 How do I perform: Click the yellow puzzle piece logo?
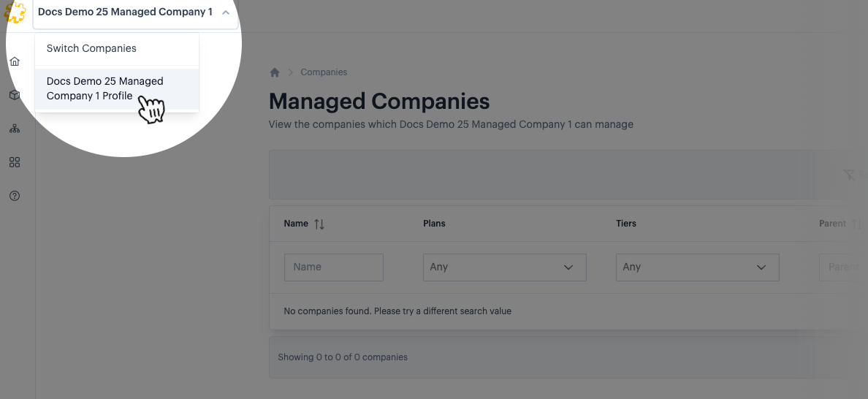[15, 12]
